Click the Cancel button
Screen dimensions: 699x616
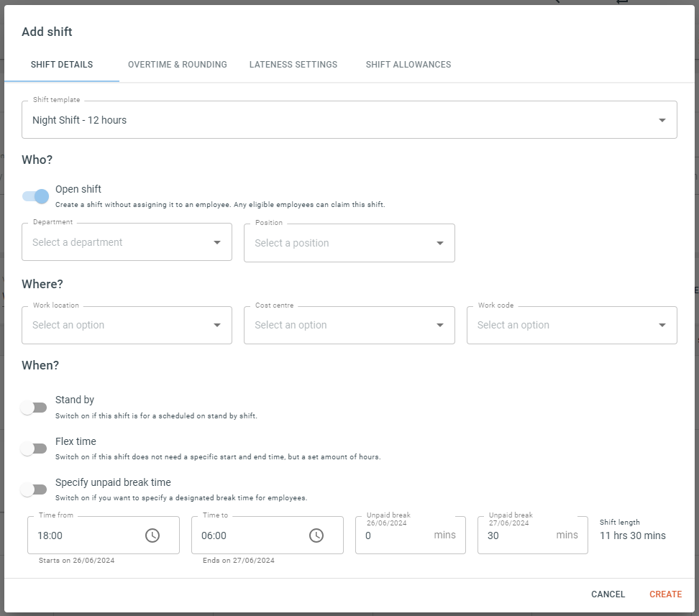click(x=608, y=594)
